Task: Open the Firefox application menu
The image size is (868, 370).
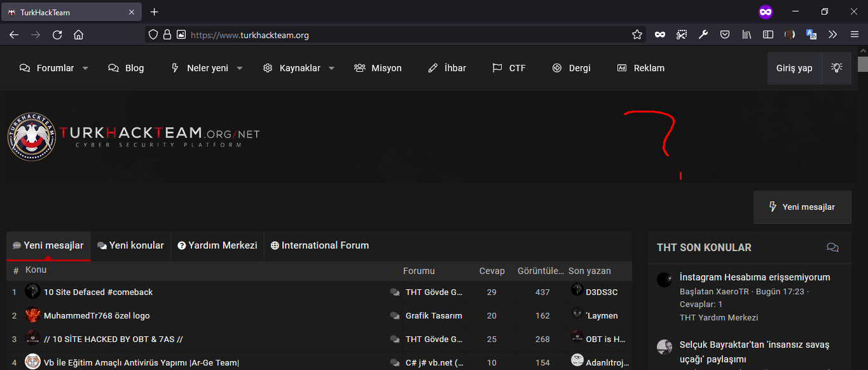Action: pyautogui.click(x=855, y=35)
